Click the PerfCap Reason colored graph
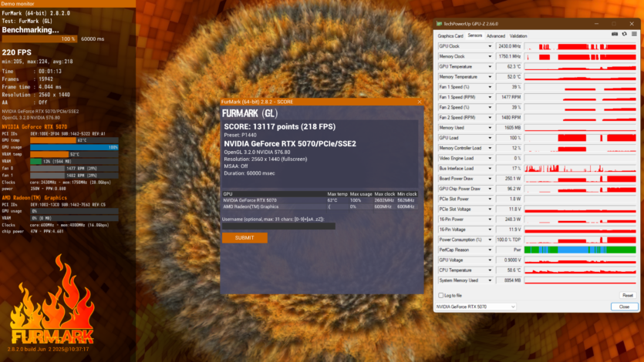 (580, 250)
